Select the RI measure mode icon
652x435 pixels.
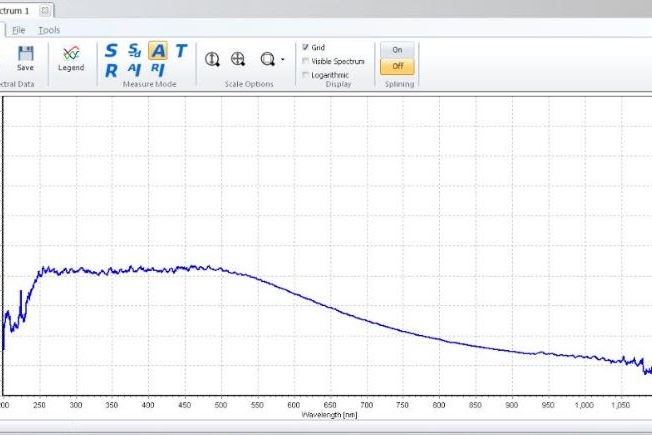158,70
